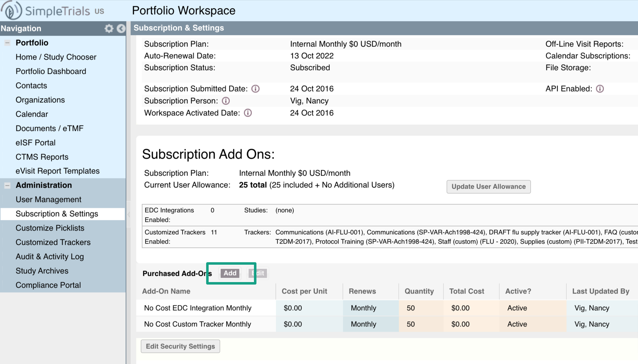Select the No Cost EDC Integration Monthly row

387,308
